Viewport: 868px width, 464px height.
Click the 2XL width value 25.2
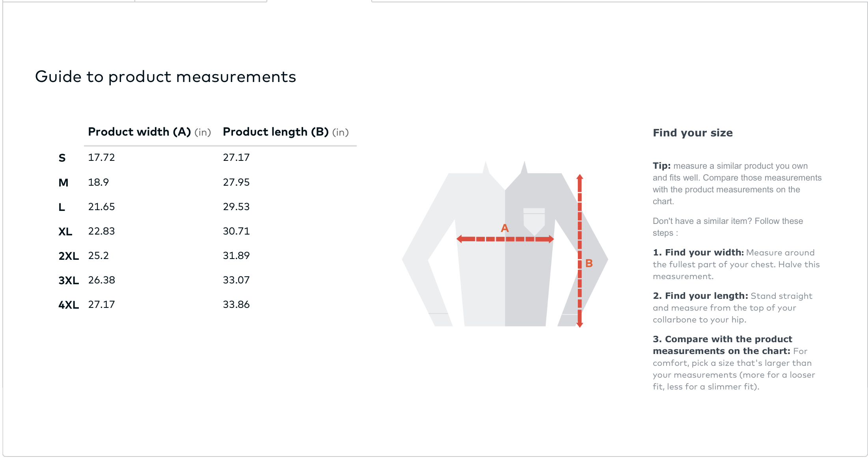(x=98, y=255)
